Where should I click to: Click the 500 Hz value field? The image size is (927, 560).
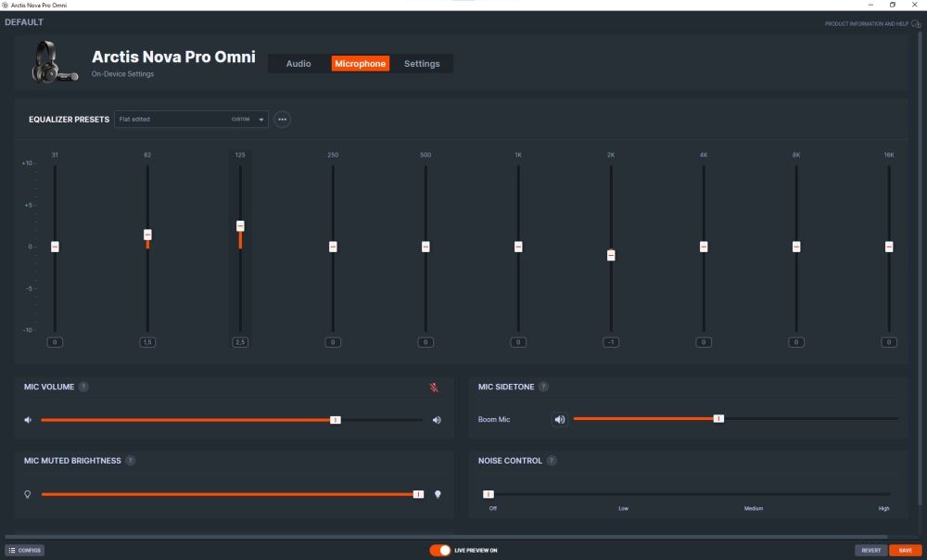point(425,342)
